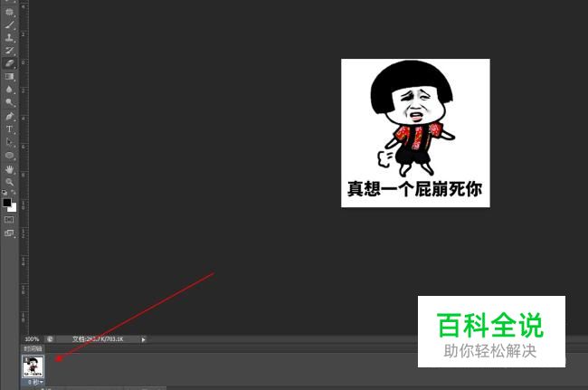The width and height of the screenshot is (588, 390).
Task: Select the Gradient tool
Action: click(x=9, y=77)
